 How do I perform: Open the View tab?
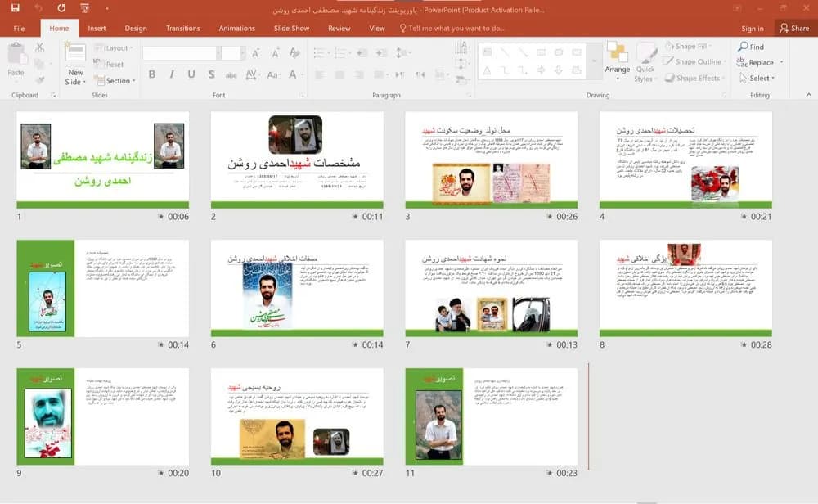[376, 28]
